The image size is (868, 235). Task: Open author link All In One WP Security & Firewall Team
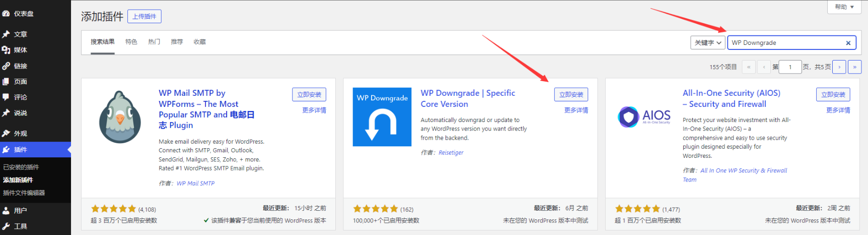[x=735, y=175]
